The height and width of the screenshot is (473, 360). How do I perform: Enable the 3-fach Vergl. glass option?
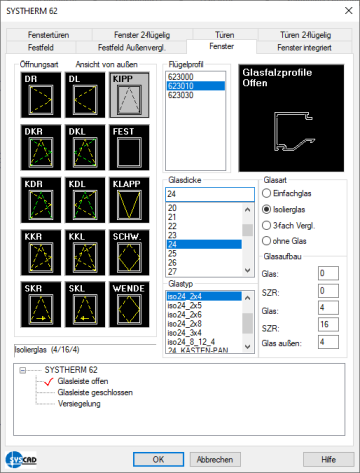(x=266, y=226)
